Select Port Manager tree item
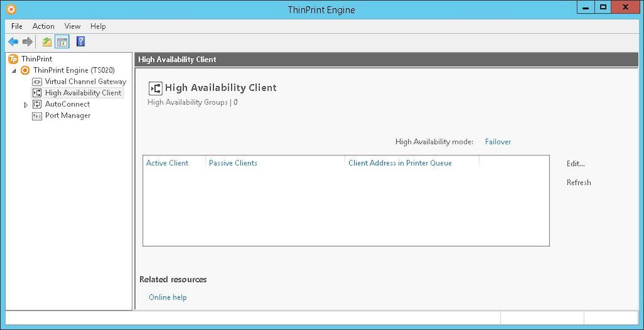 (x=68, y=116)
